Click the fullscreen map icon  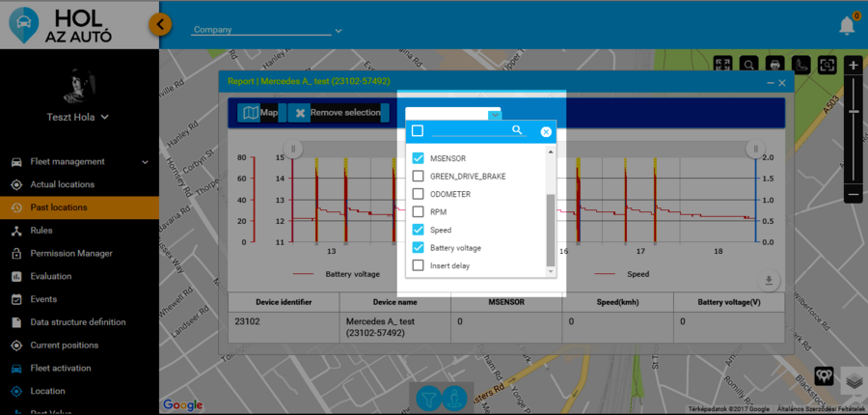[723, 65]
